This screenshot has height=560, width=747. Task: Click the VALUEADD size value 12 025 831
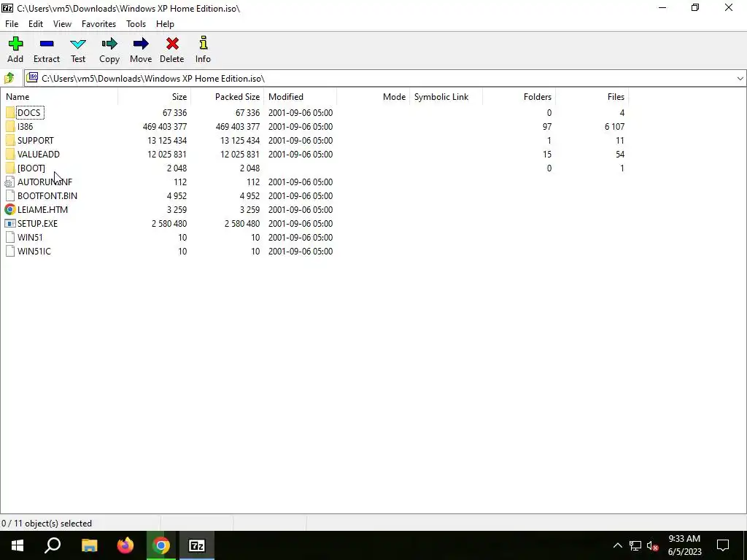(x=167, y=155)
